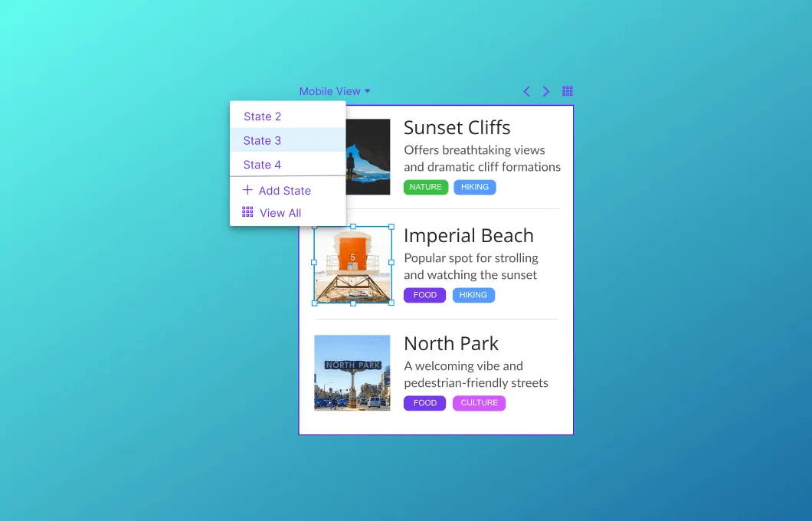812x521 pixels.
Task: Click the North Park title text
Action: 451,344
